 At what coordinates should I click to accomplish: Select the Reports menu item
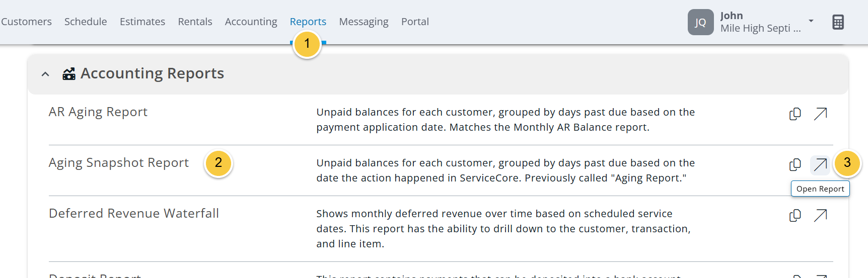308,22
